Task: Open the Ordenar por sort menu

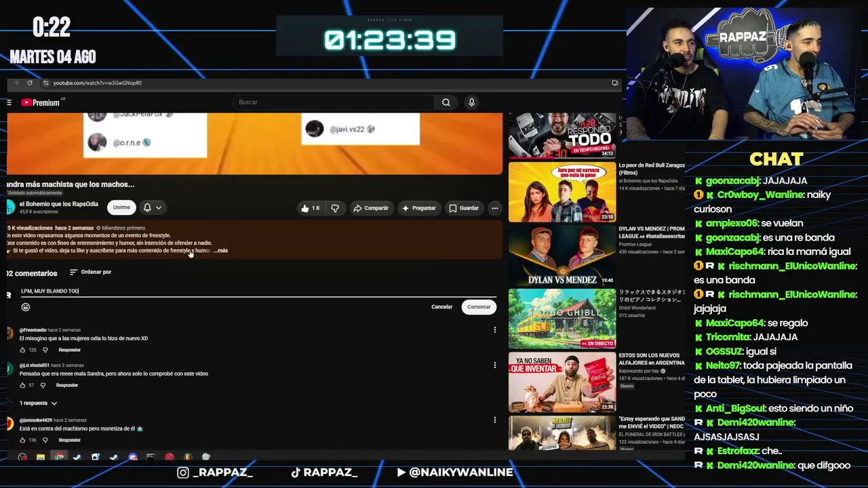Action: coord(90,272)
